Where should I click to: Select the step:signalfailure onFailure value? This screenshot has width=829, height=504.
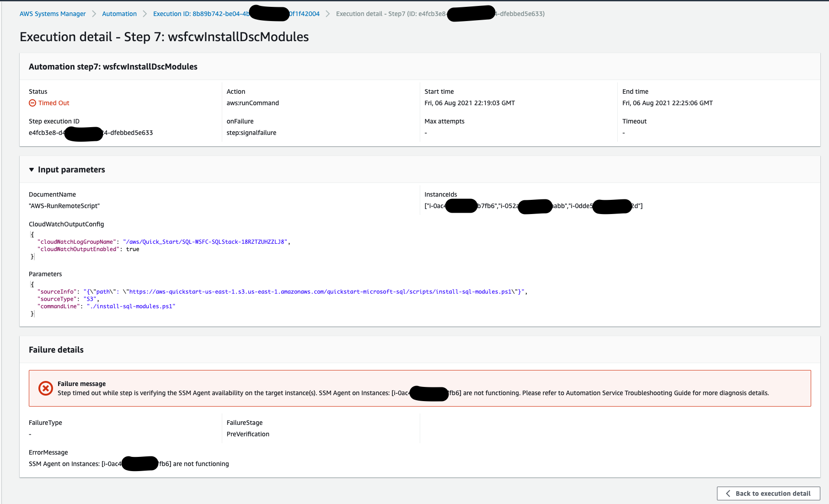251,133
